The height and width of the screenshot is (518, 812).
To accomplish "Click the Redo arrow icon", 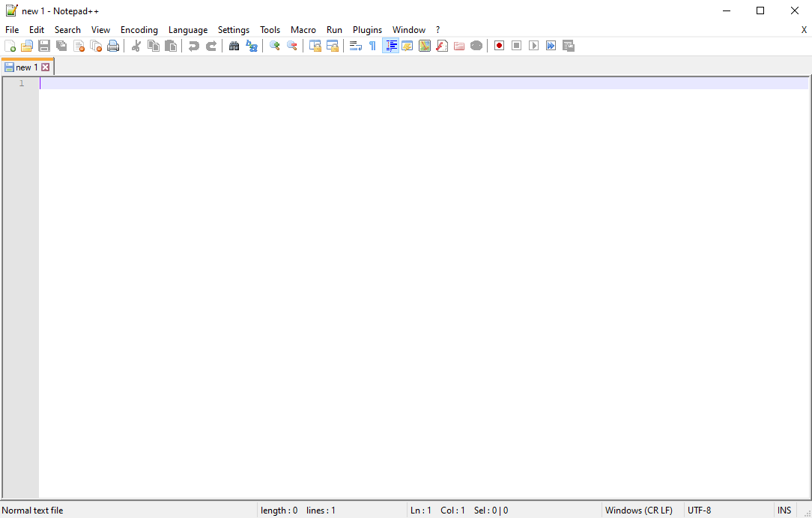I will click(x=210, y=46).
